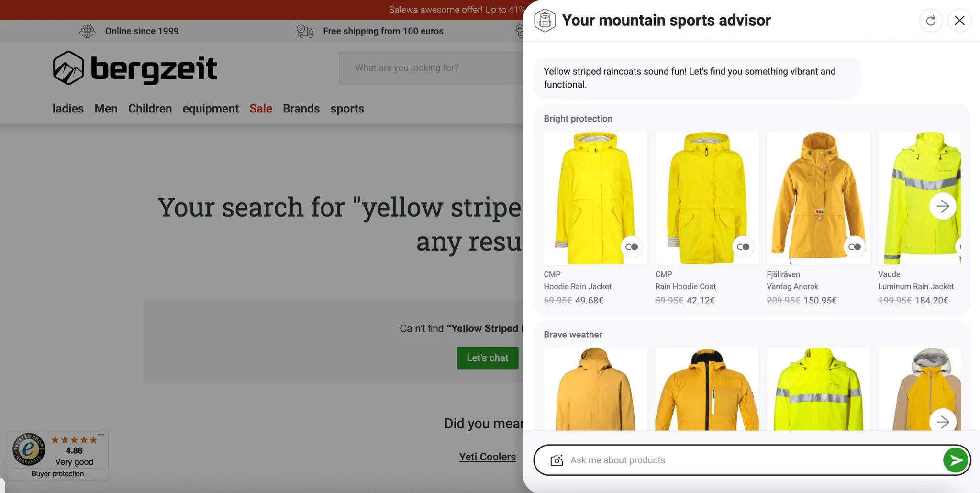Click the Rain Hoodie Coat product name

point(685,286)
